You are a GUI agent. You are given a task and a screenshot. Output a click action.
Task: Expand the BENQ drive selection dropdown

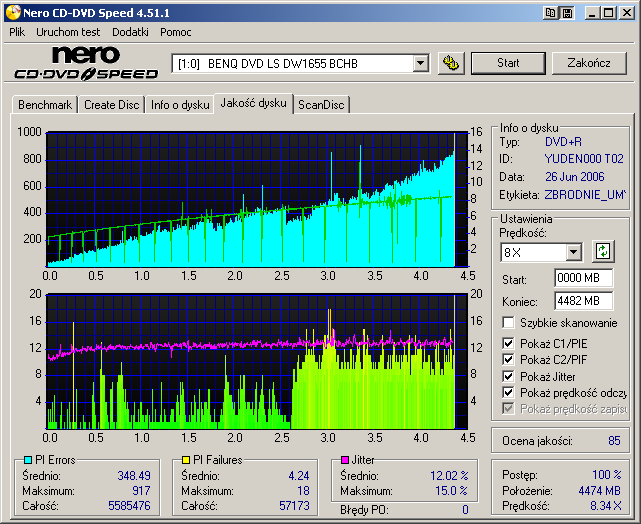(420, 64)
